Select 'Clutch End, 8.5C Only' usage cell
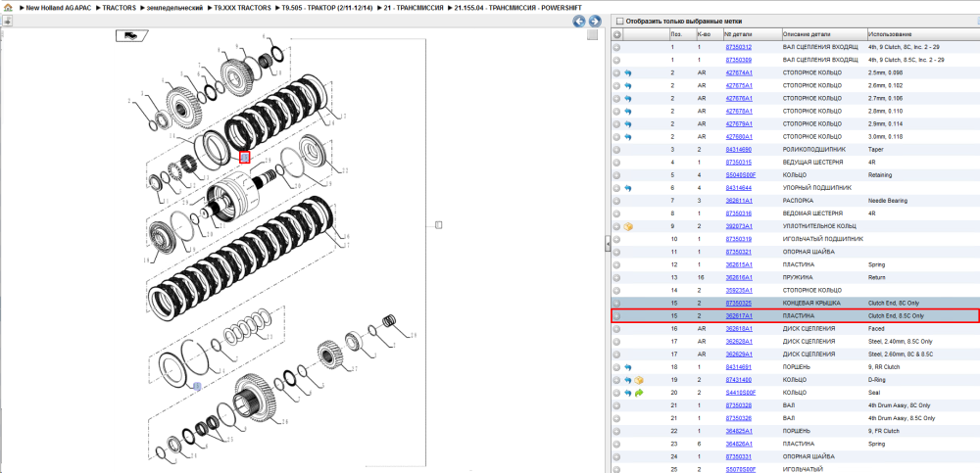Viewport: 980px width, 473px height. pos(897,316)
